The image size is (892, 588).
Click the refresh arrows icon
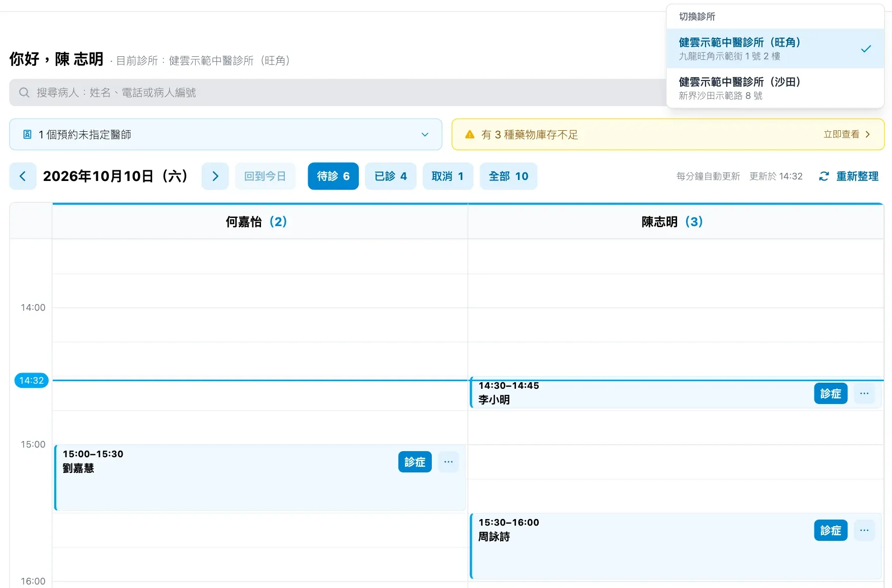click(x=824, y=176)
